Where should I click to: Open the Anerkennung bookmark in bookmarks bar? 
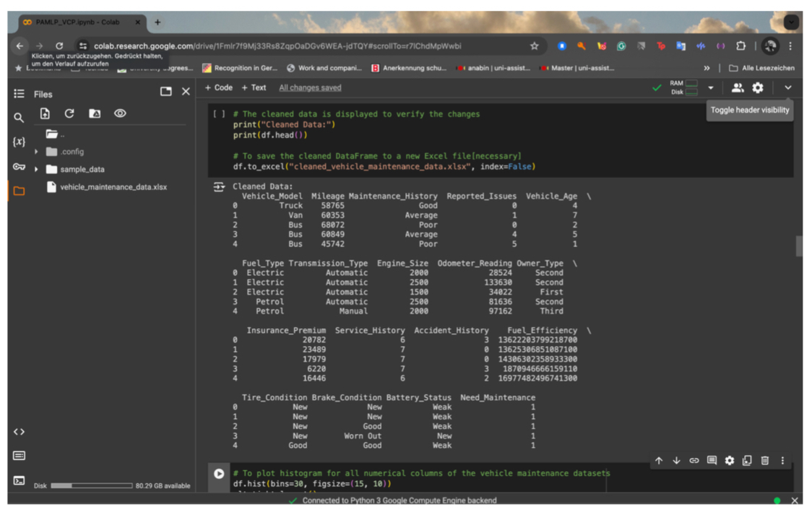409,68
